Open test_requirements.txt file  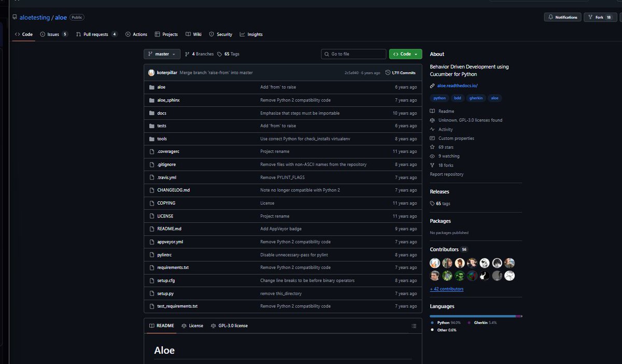click(x=177, y=306)
